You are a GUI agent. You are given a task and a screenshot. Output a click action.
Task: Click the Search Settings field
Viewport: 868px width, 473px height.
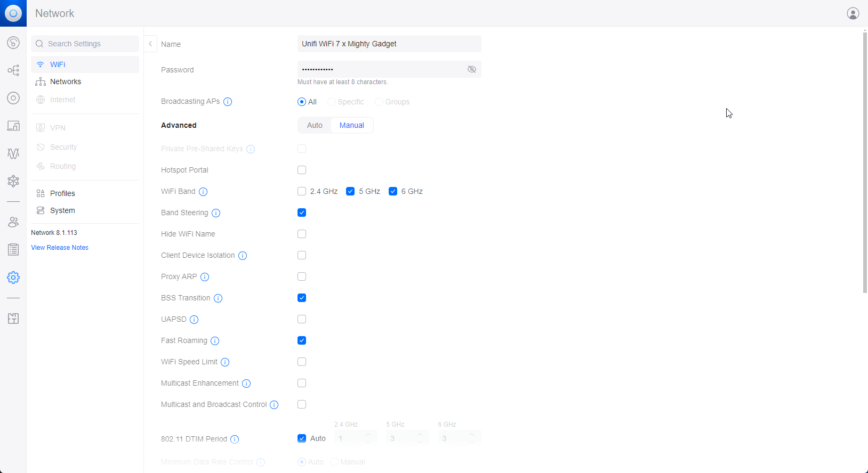coord(85,44)
